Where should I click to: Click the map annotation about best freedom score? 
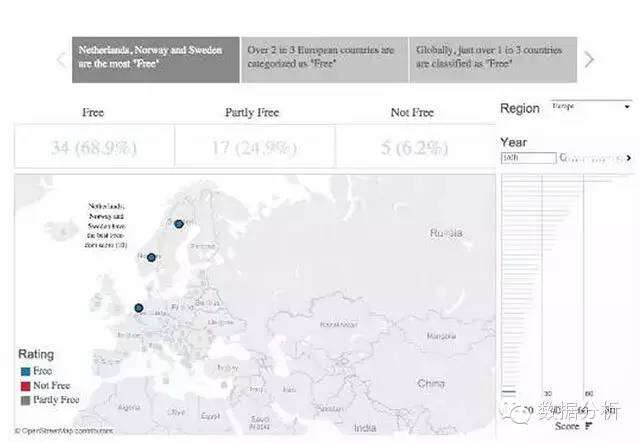[106, 225]
